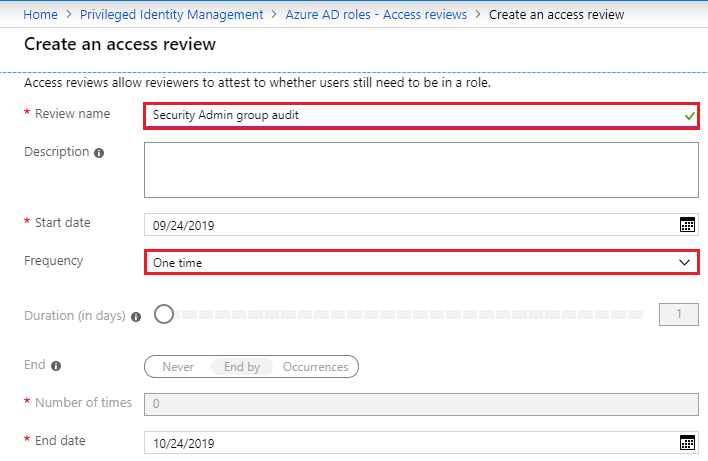Click the Create an access review breadcrumb
Image resolution: width=708 pixels, height=461 pixels.
click(x=556, y=14)
